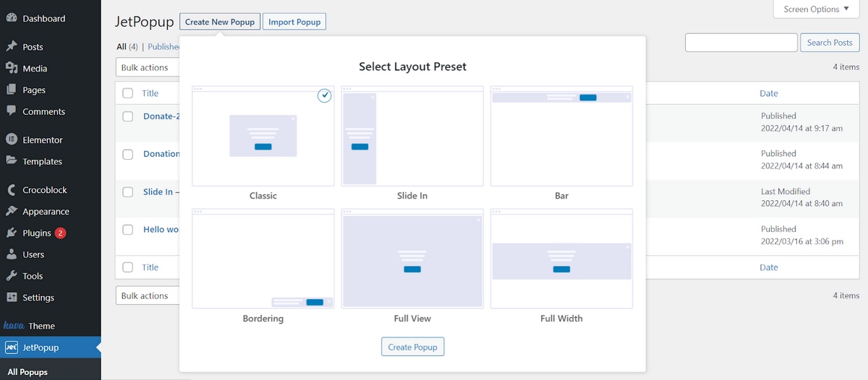This screenshot has height=380, width=868.
Task: Click the Create Popup button
Action: (x=412, y=347)
